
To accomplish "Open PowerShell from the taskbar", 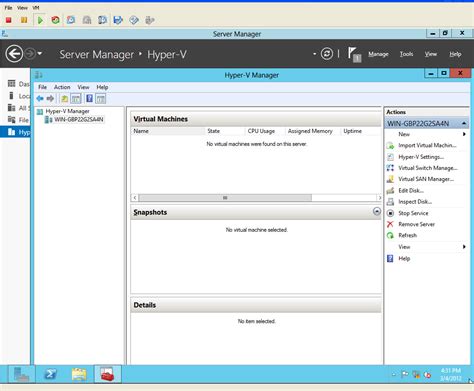I will [51, 374].
